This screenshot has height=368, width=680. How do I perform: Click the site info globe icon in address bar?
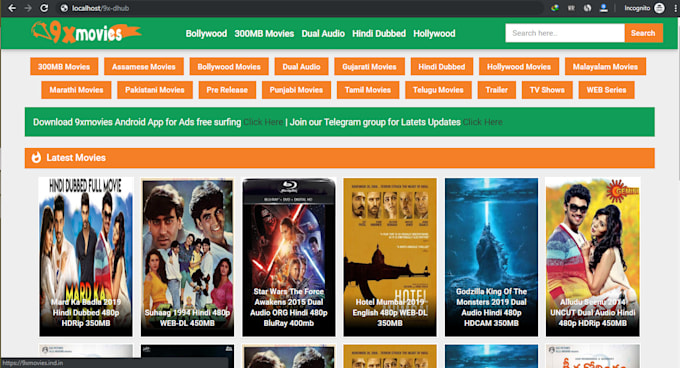pyautogui.click(x=64, y=8)
